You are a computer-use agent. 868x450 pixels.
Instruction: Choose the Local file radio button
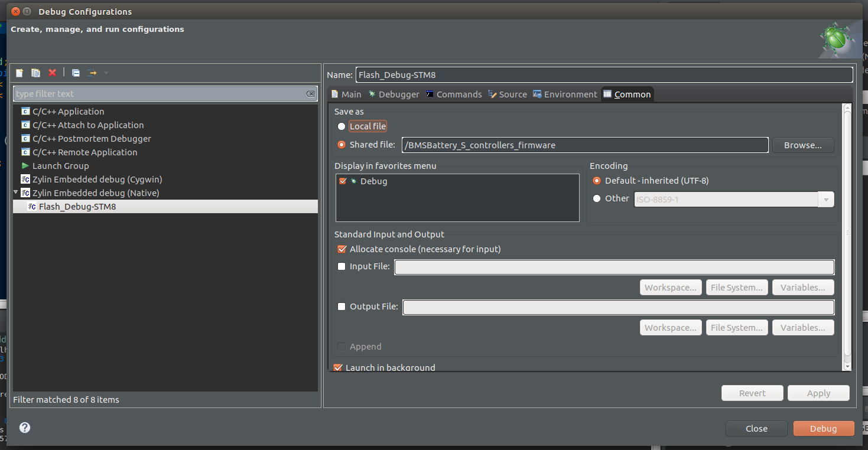point(341,126)
